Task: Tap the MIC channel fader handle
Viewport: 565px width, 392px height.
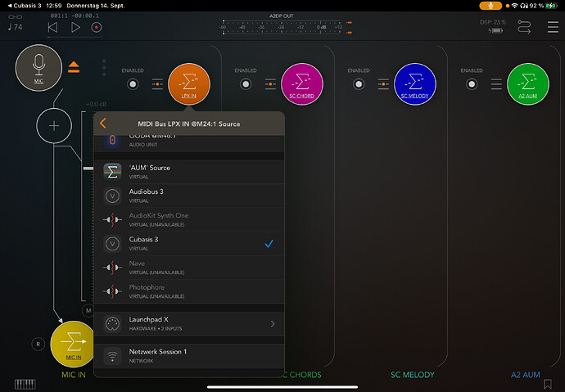Action: pos(88,168)
